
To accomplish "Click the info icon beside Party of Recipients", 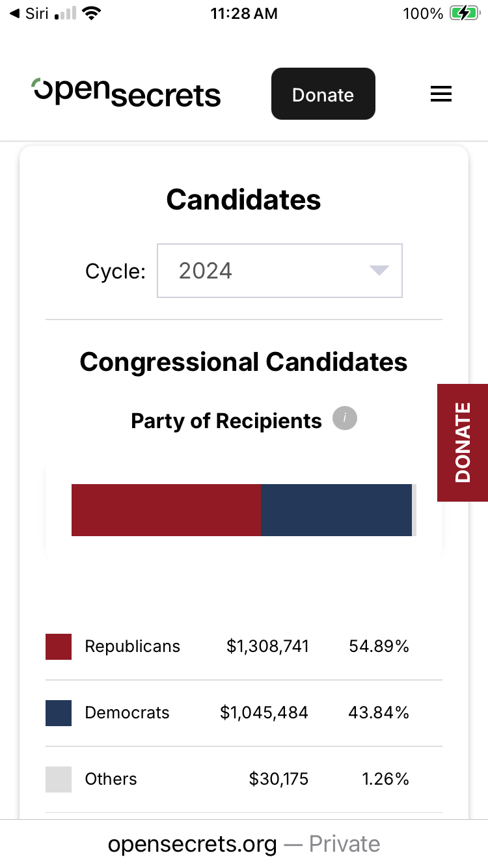I will (345, 418).
